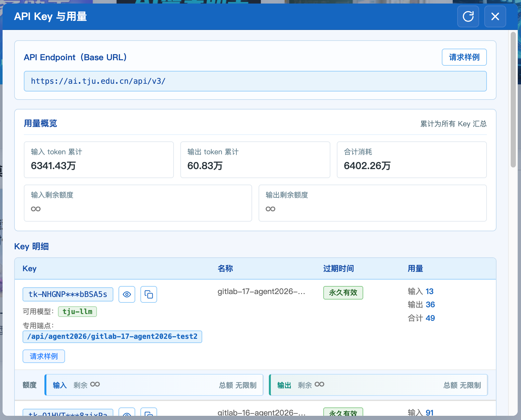Click the gitlab-17-agent2026 key name
This screenshot has width=521, height=420.
coord(261,291)
